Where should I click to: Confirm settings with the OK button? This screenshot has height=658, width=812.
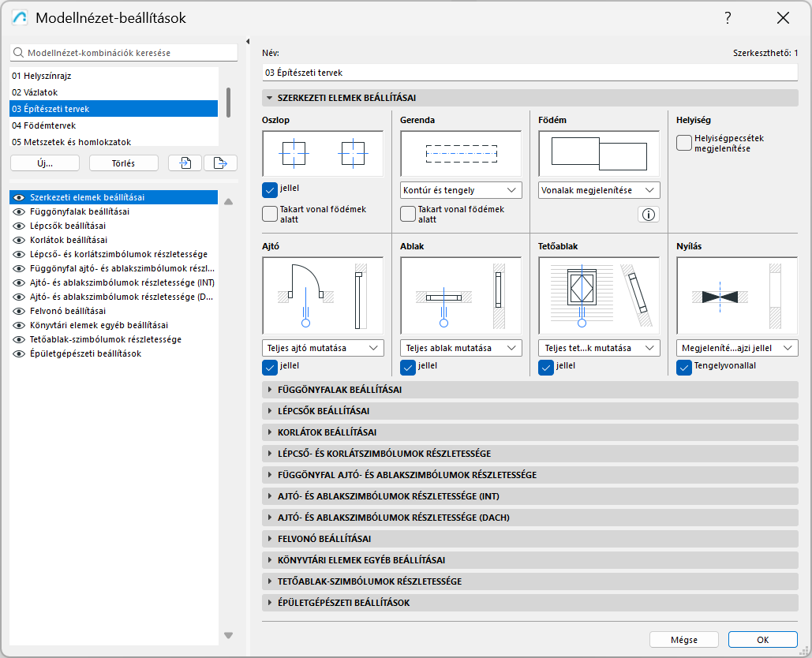click(762, 639)
